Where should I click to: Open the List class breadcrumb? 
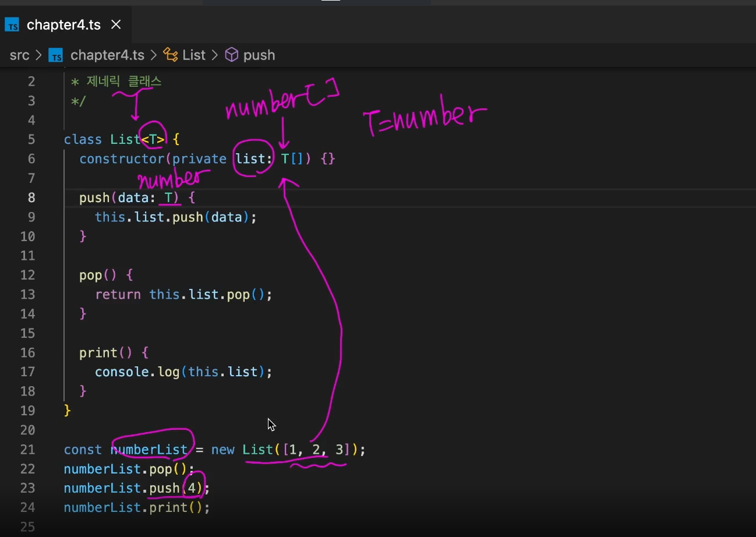click(x=194, y=55)
